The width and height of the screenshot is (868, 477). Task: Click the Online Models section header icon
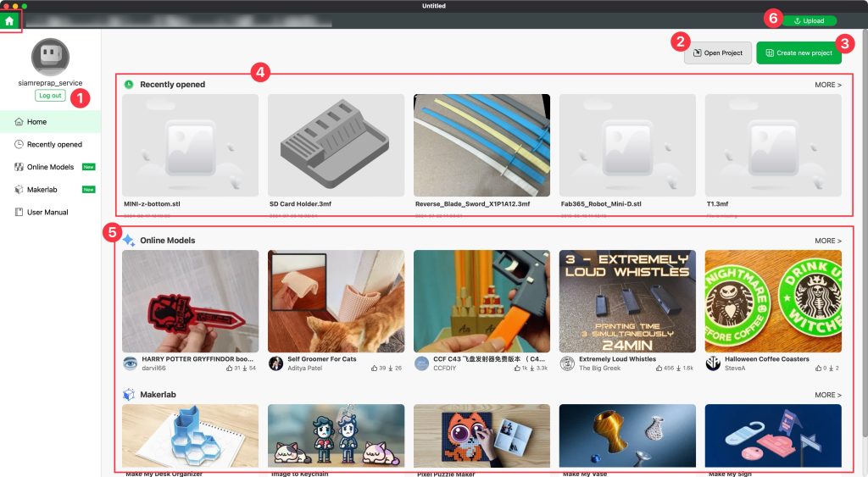(129, 241)
